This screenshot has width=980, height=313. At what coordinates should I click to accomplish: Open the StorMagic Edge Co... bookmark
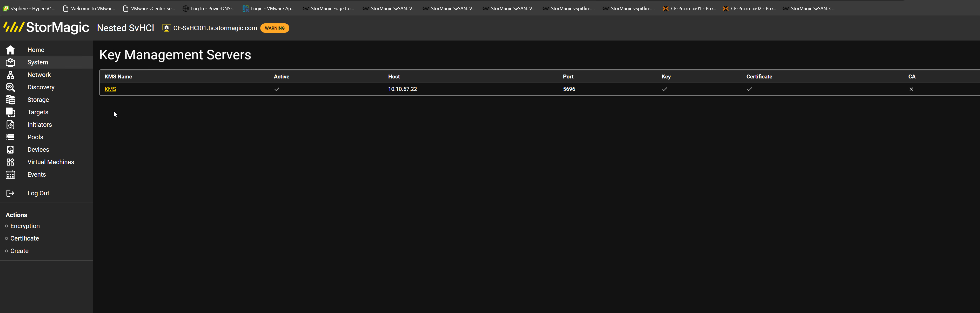point(328,8)
